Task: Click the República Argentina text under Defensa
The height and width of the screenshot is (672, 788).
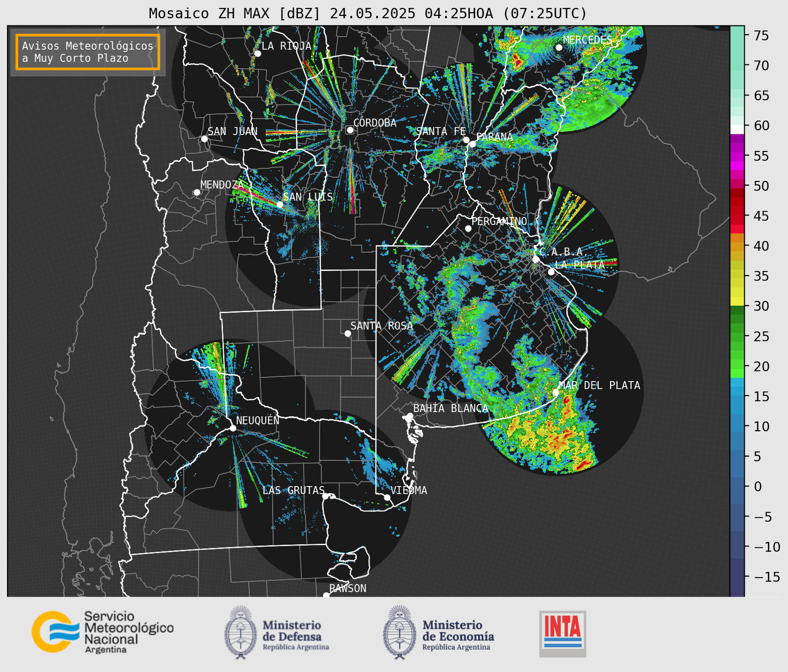Action: coord(296,647)
